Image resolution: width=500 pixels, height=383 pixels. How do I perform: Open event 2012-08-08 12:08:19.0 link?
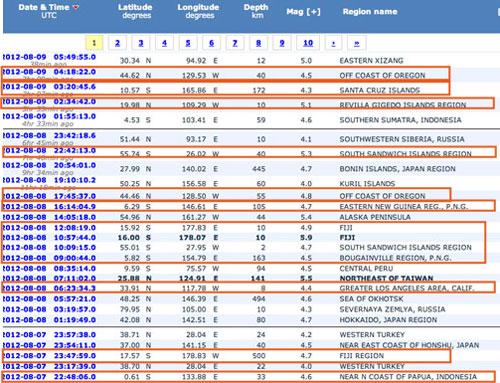click(49, 228)
